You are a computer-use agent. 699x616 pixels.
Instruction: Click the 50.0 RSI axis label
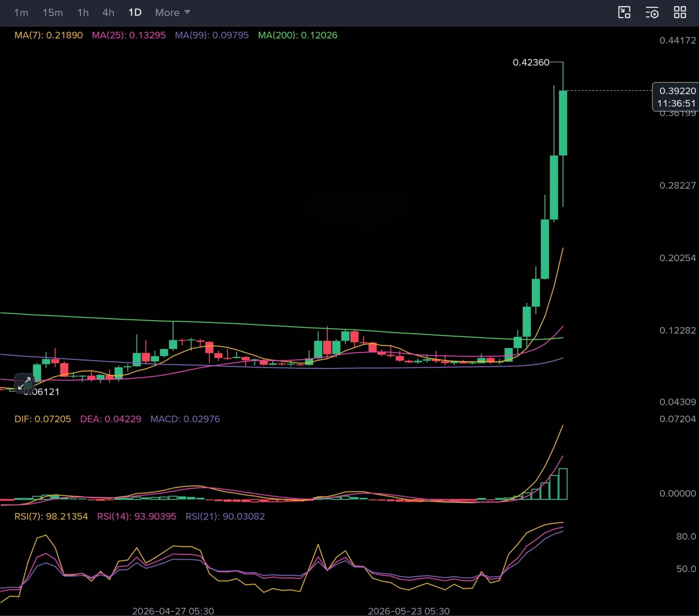point(686,569)
